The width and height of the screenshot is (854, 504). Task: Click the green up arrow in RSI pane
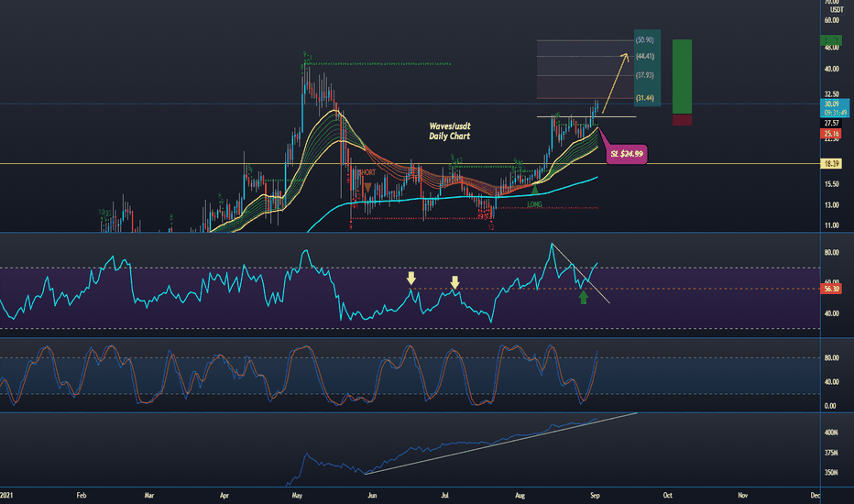pos(584,297)
